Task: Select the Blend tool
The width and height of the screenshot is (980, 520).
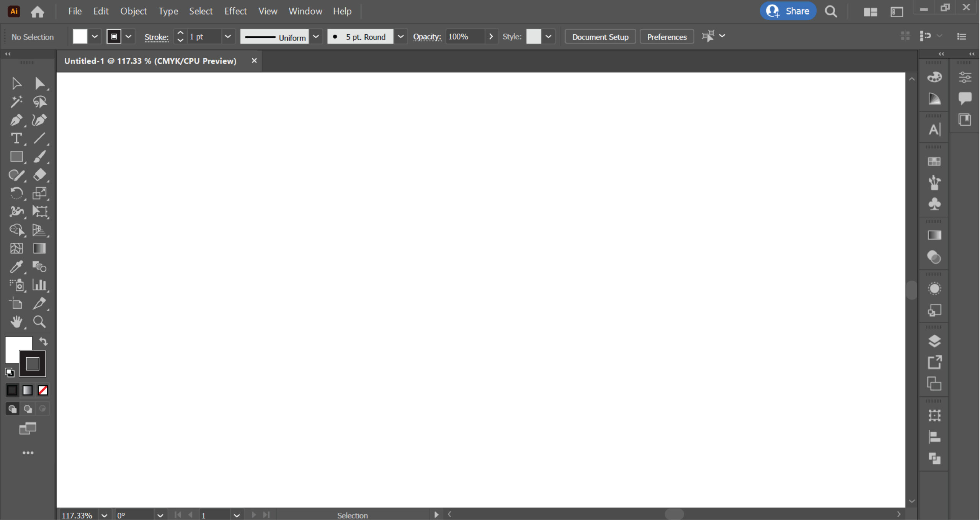Action: [39, 267]
